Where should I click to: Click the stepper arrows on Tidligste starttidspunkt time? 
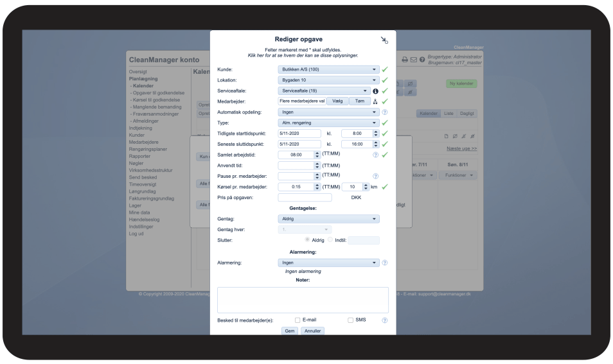[376, 134]
